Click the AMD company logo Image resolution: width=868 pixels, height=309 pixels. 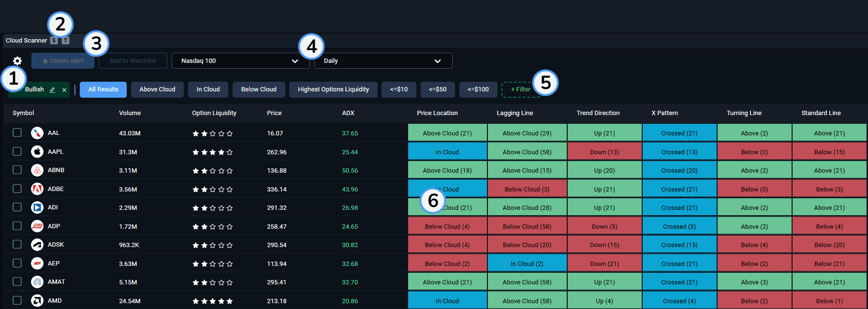[x=37, y=301]
